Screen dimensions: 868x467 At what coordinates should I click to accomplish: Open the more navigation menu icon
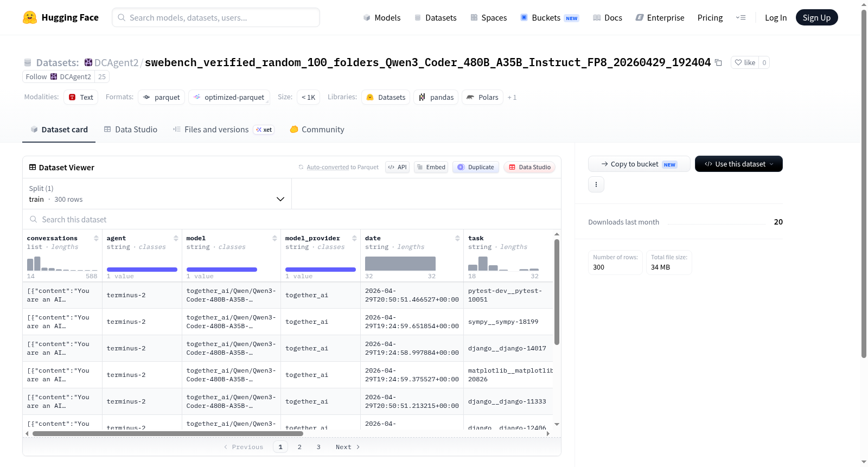pyautogui.click(x=741, y=17)
